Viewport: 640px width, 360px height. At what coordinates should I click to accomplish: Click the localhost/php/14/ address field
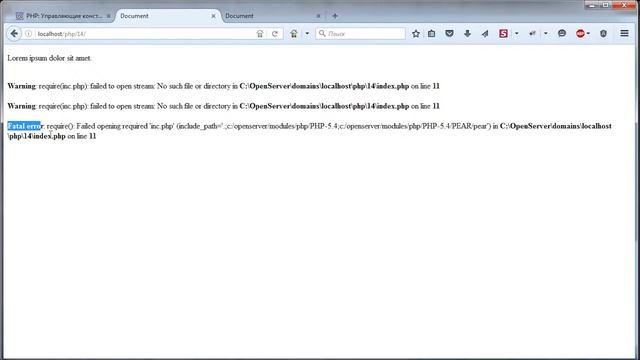pos(143,34)
